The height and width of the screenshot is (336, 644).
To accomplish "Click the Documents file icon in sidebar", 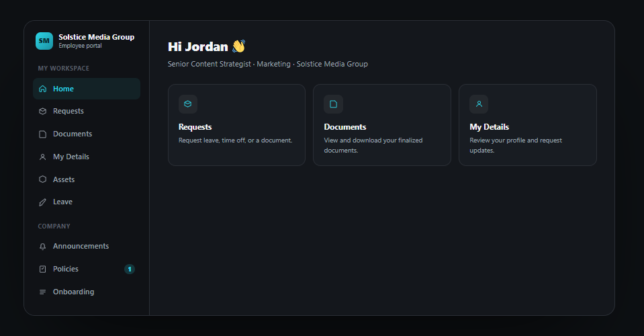I will click(x=43, y=134).
